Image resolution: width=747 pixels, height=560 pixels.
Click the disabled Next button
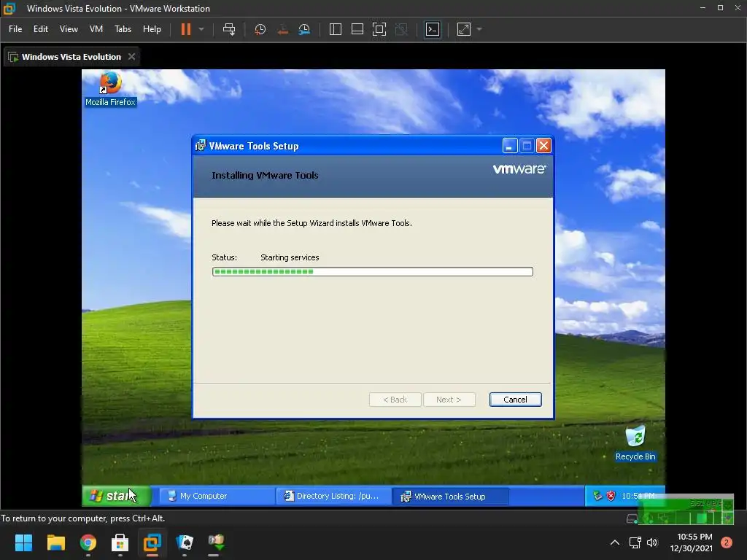[x=449, y=400]
